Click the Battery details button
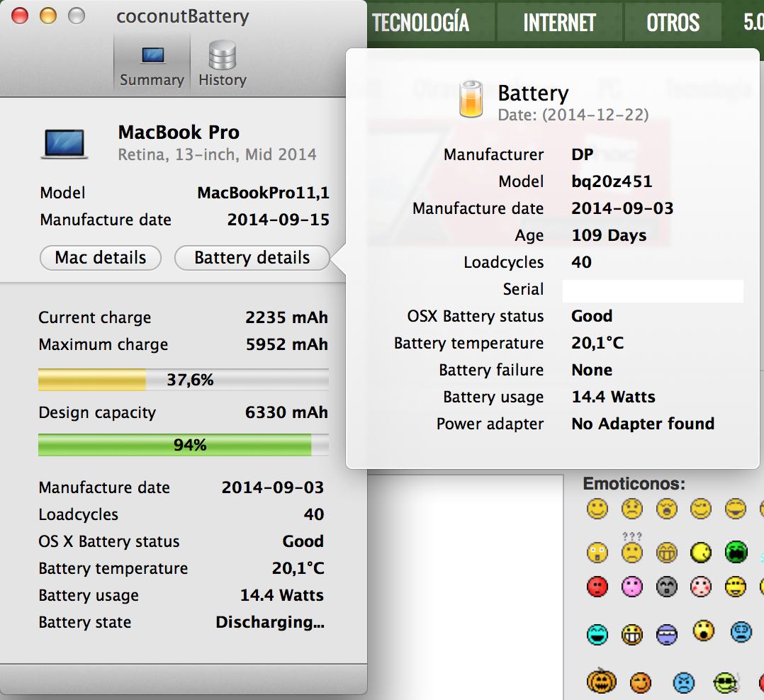 click(252, 257)
